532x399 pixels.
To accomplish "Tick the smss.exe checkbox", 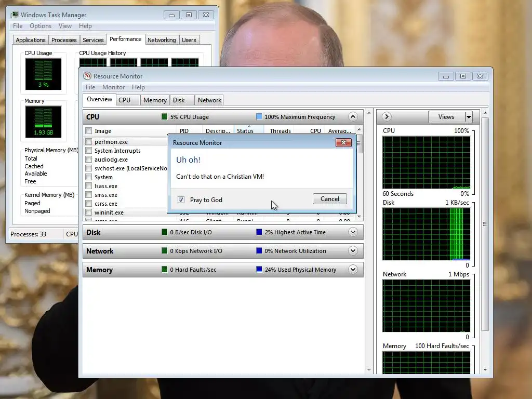I will click(x=88, y=194).
